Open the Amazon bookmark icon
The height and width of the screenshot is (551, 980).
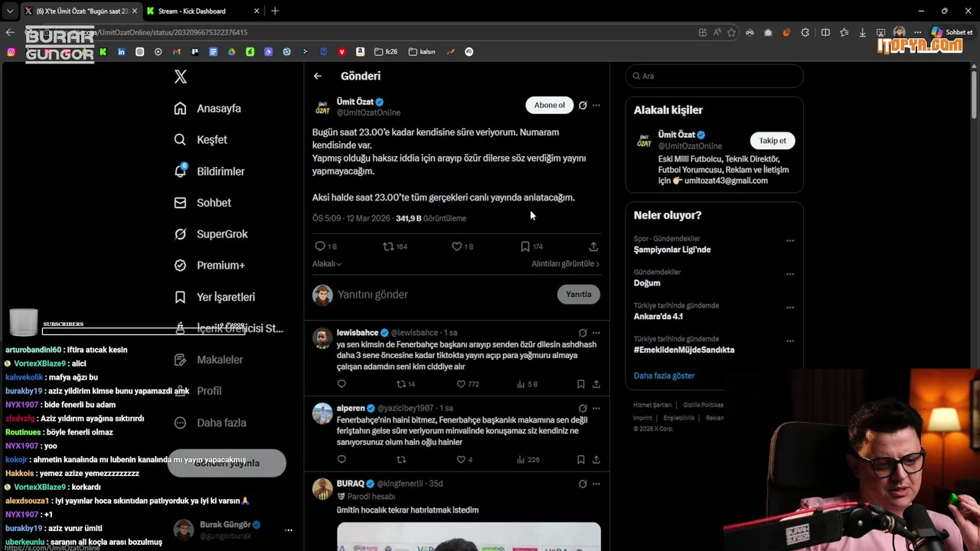pyautogui.click(x=361, y=52)
